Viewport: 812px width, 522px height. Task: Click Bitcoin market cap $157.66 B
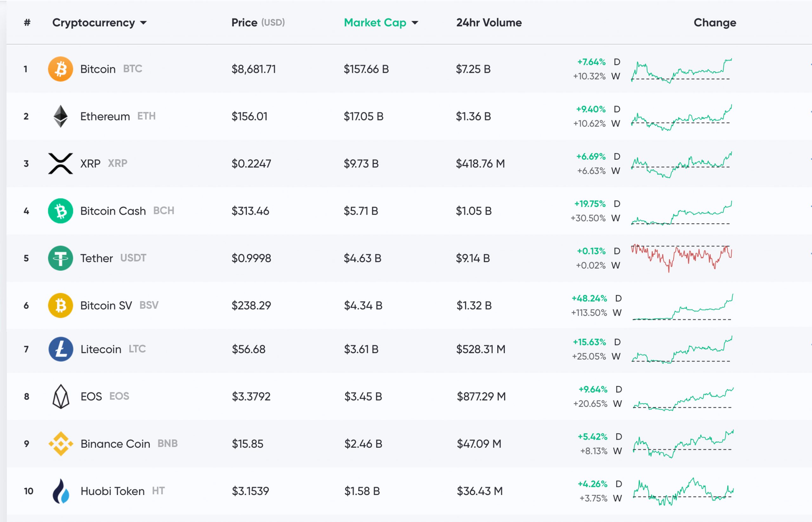coord(366,69)
